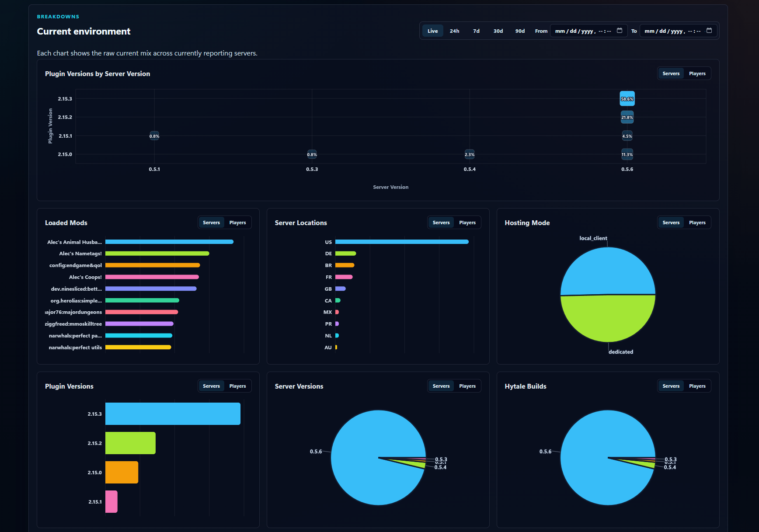Switch Plugin Versions bar chart to Players

pyautogui.click(x=237, y=386)
